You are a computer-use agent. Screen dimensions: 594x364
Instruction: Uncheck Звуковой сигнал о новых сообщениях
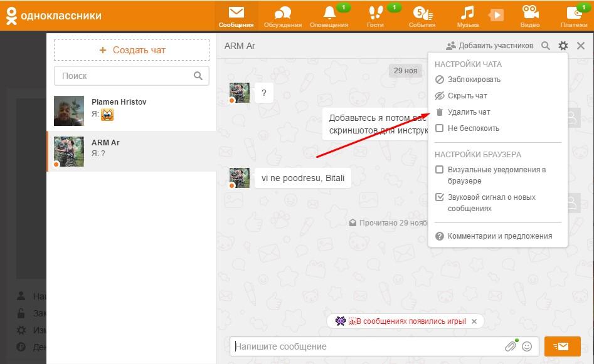[x=440, y=197]
